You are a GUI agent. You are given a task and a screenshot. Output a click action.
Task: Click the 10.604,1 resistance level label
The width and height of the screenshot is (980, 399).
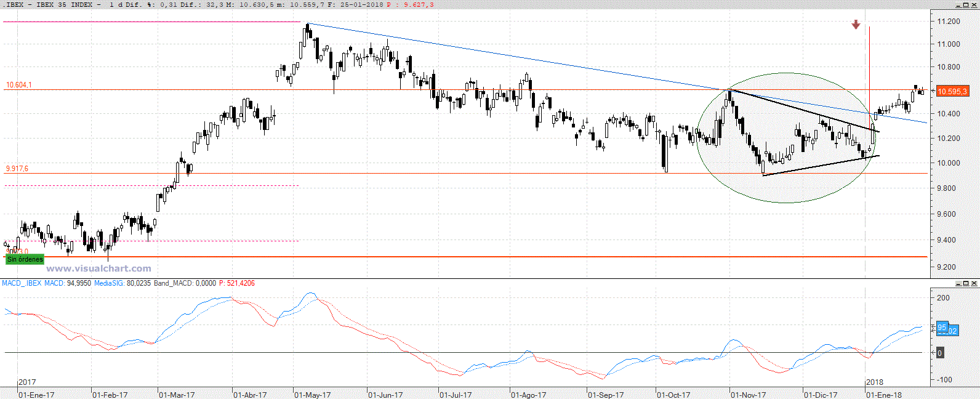point(18,85)
